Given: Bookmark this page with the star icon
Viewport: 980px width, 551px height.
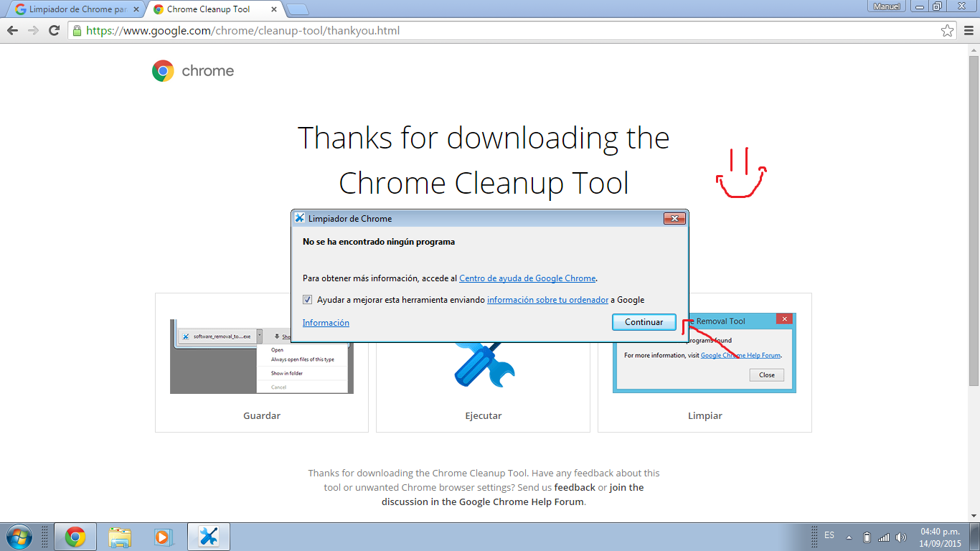Looking at the screenshot, I should point(948,31).
